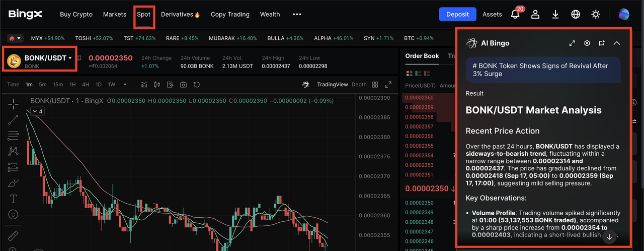Image resolution: width=644 pixels, height=251 pixels.
Task: Open MYX ticker in the hot bar
Action: (x=48, y=38)
